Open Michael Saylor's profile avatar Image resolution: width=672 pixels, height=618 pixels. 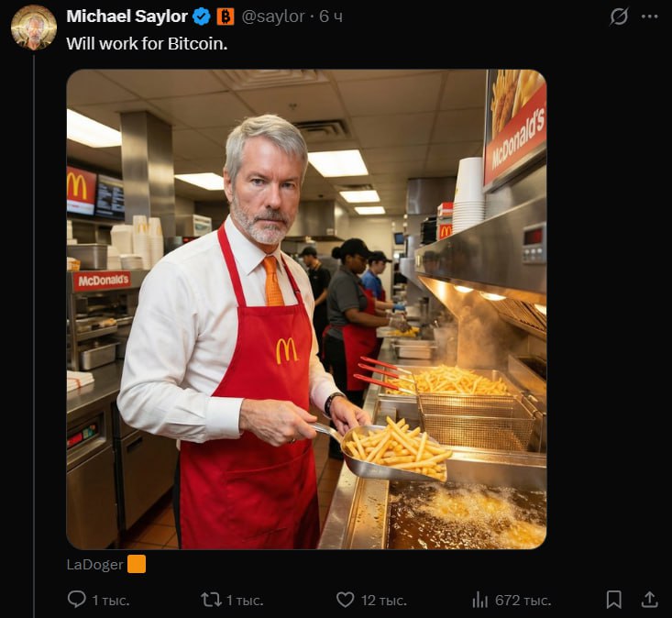point(34,27)
